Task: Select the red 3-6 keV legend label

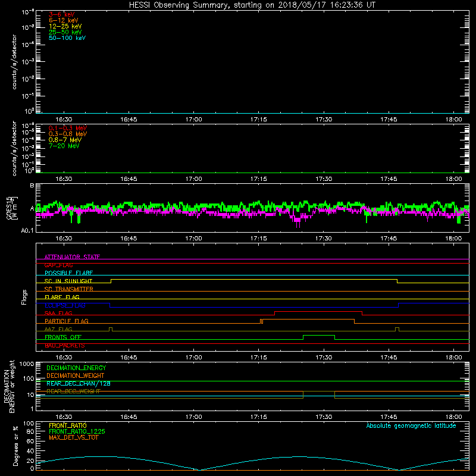Action: (61, 14)
